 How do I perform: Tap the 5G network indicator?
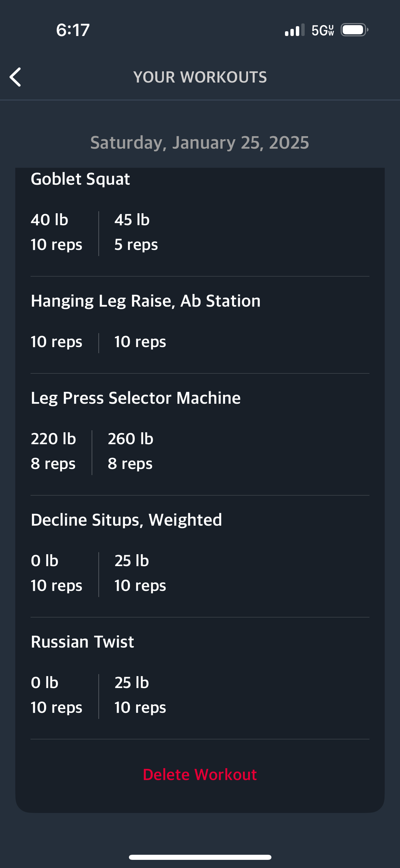(323, 30)
